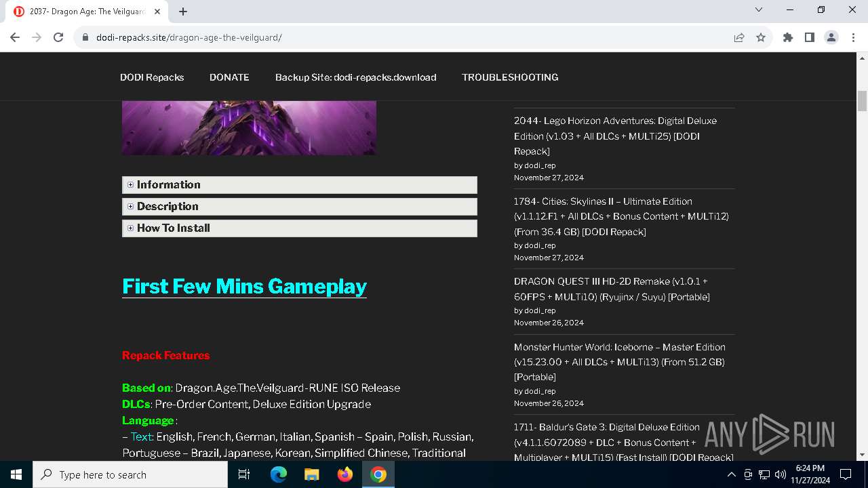The image size is (868, 488).
Task: Click the browser forward arrow
Action: click(37, 37)
